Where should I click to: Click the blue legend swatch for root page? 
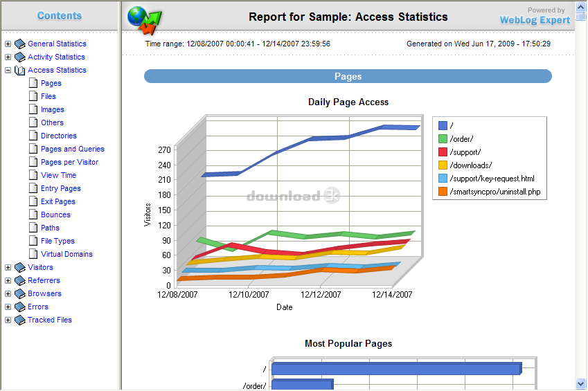coord(443,126)
